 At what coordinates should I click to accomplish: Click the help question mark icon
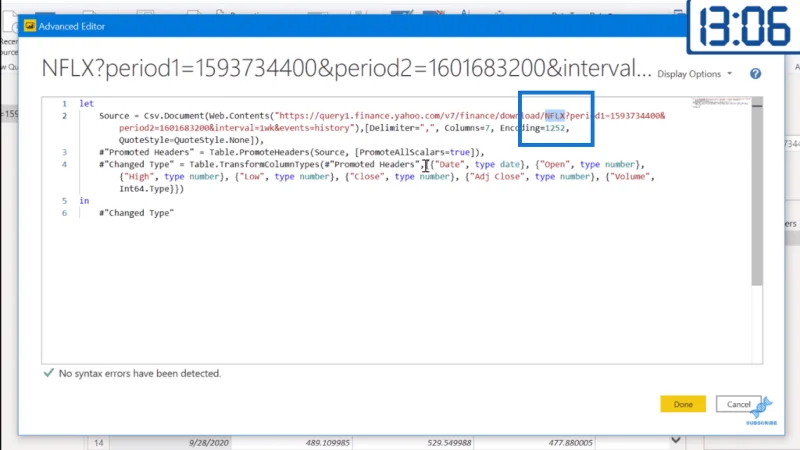coord(755,74)
